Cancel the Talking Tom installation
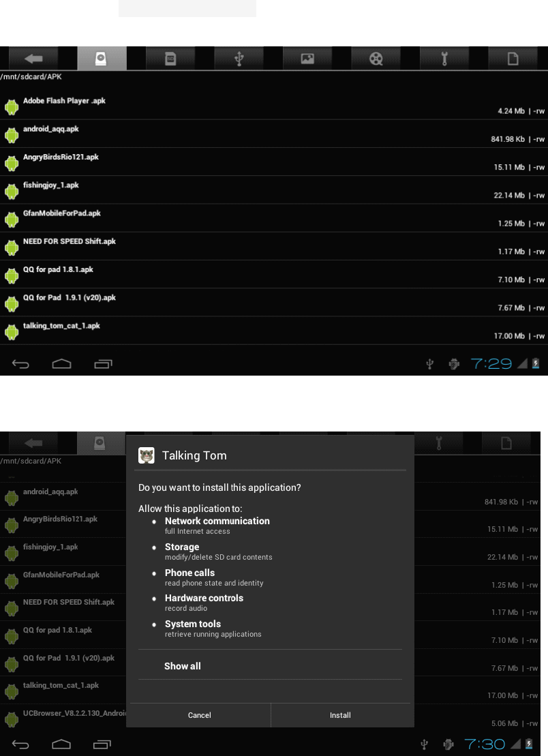 tap(200, 715)
